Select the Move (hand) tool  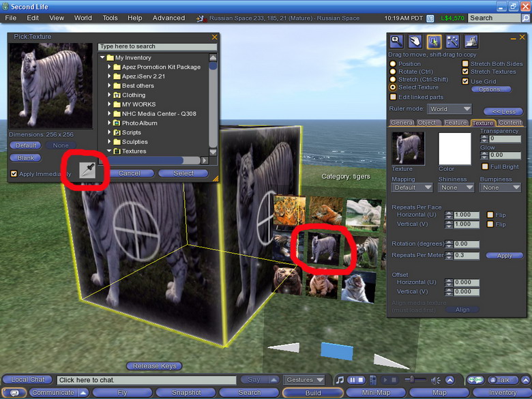pos(415,42)
